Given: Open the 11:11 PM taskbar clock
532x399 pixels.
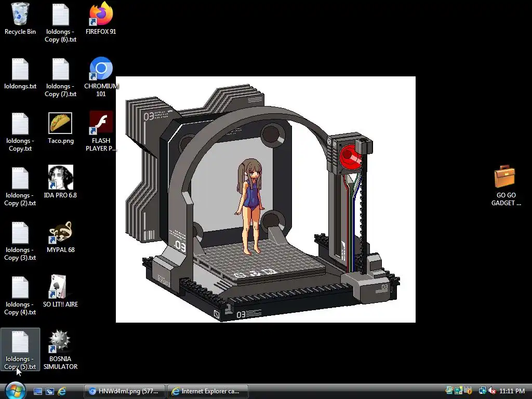Looking at the screenshot, I should (512, 391).
